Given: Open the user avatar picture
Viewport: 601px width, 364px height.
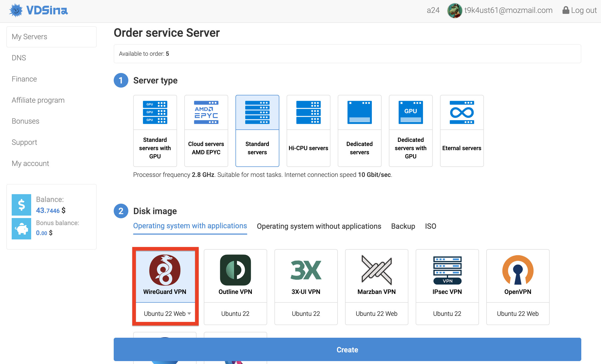Looking at the screenshot, I should click(454, 10).
